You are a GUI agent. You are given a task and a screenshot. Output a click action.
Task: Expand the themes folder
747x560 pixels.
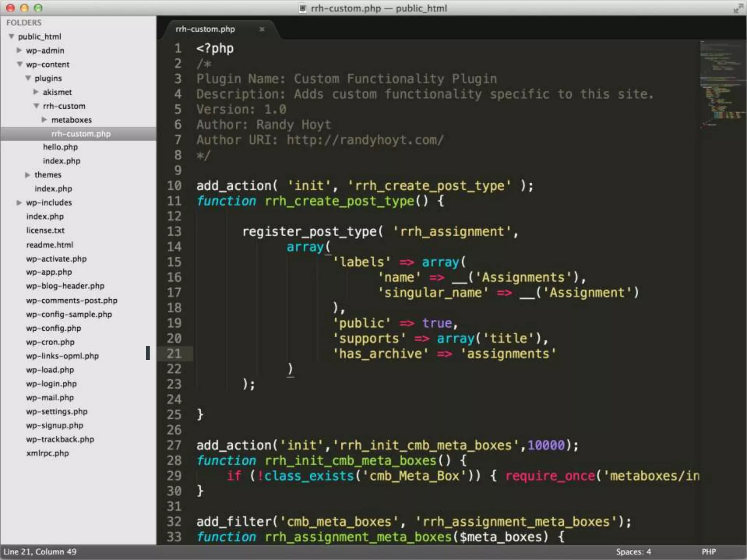click(x=27, y=175)
